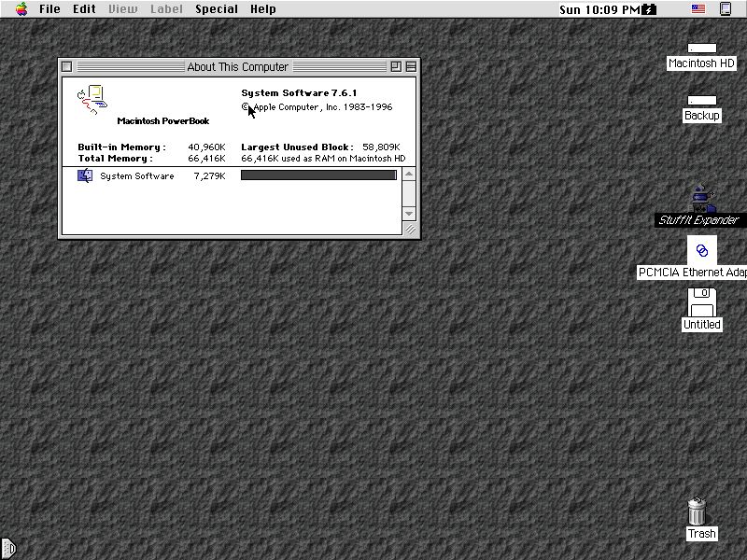747x560 pixels.
Task: Click the scroll down arrow in About window
Action: pyautogui.click(x=409, y=214)
